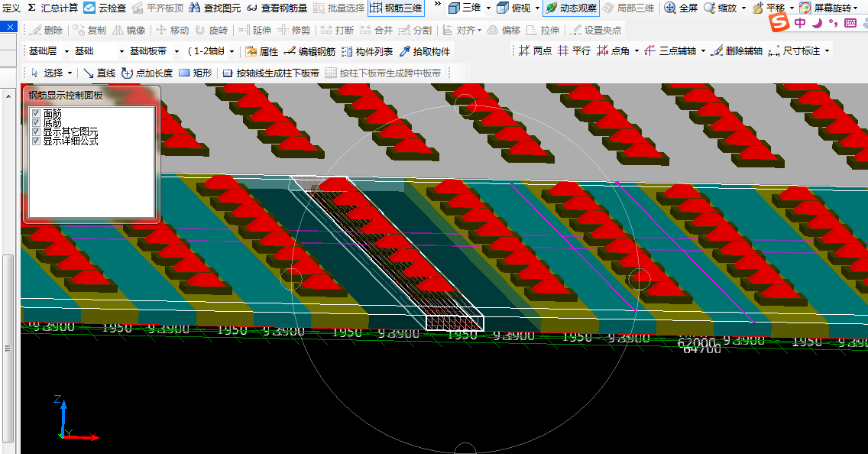This screenshot has width=868, height=454.
Task: Toggle Sogou moon half-width icon
Action: click(x=817, y=23)
